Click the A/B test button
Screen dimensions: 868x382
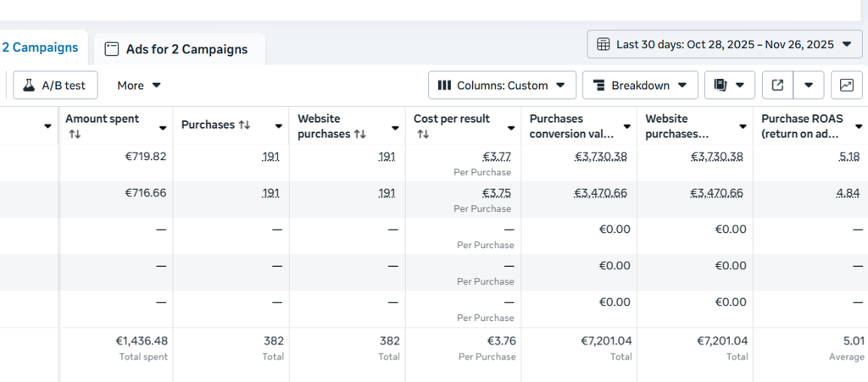point(55,85)
